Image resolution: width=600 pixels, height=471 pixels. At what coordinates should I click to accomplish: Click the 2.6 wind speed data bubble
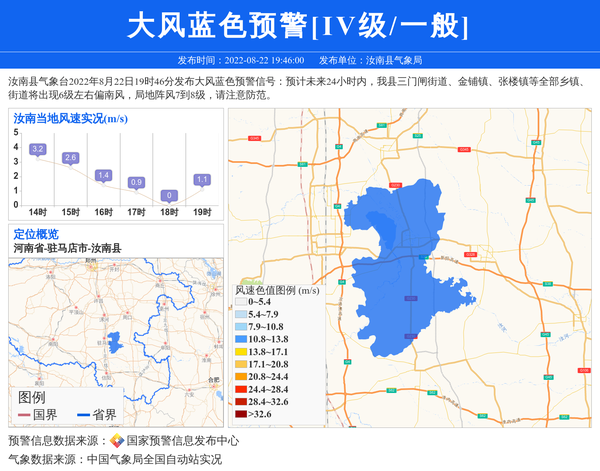pyautogui.click(x=70, y=158)
